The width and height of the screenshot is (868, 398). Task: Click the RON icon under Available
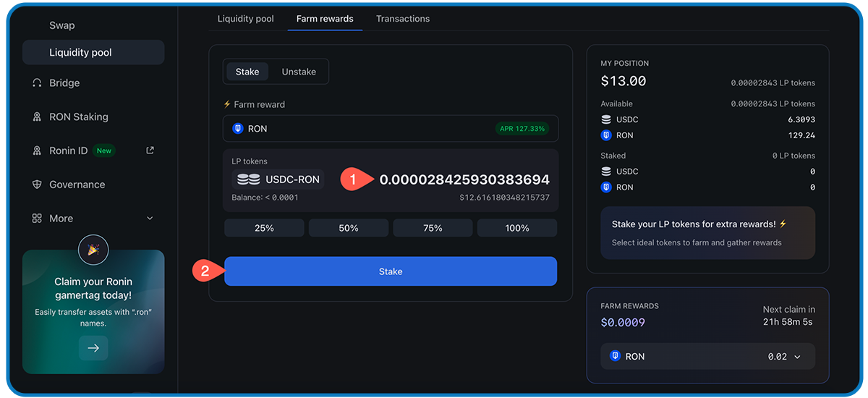click(x=606, y=135)
